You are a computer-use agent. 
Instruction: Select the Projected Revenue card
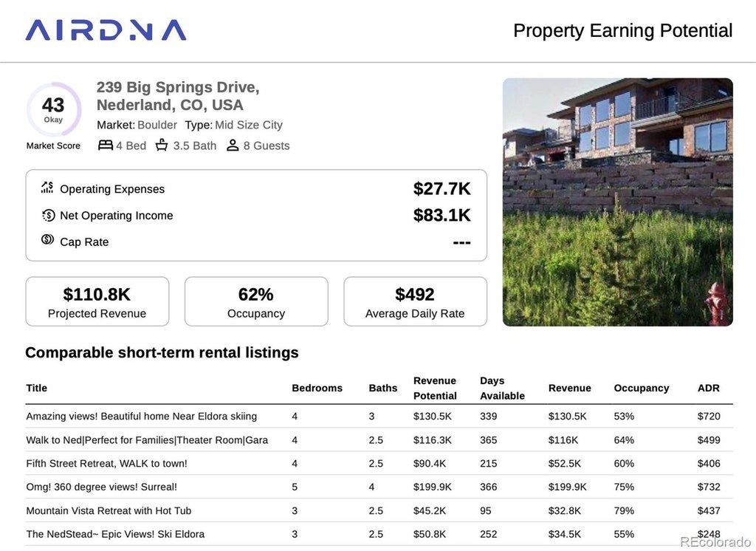[x=97, y=301]
